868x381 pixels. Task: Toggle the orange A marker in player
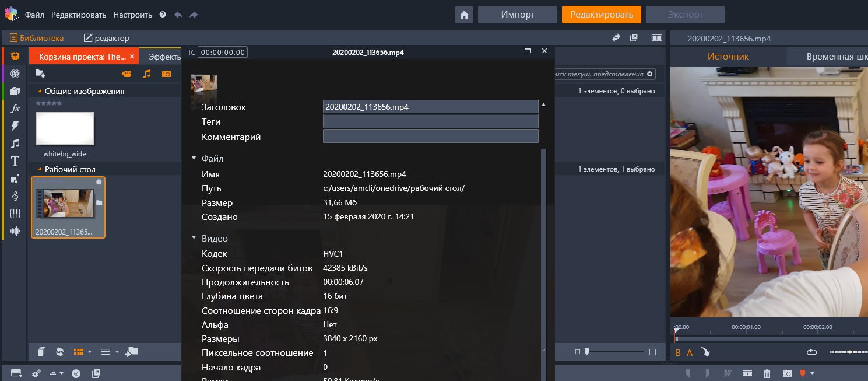point(690,352)
